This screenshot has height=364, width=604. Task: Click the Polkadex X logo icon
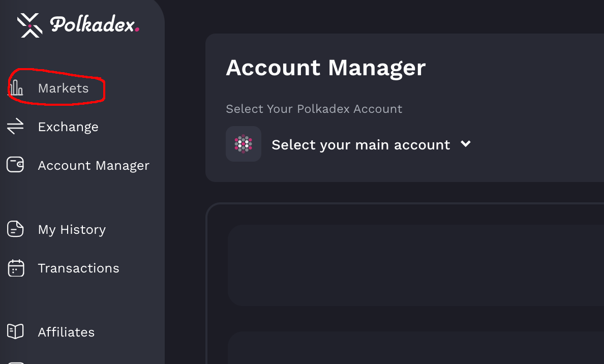click(29, 24)
